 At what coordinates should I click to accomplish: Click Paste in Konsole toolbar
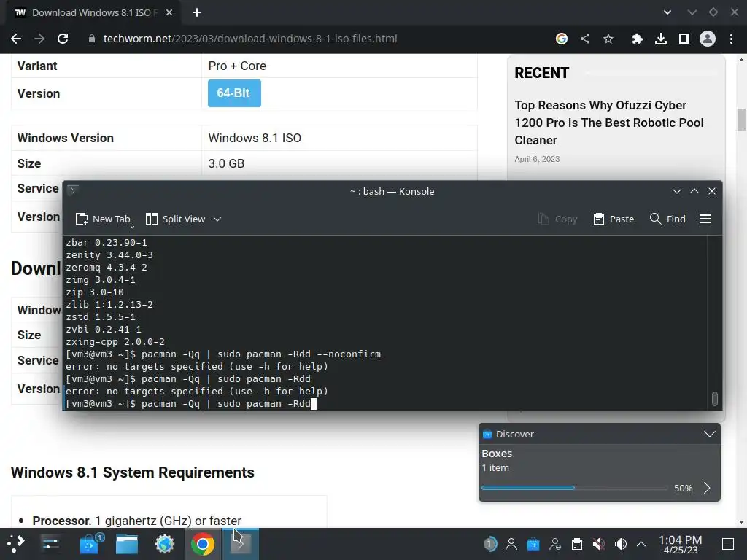click(613, 219)
